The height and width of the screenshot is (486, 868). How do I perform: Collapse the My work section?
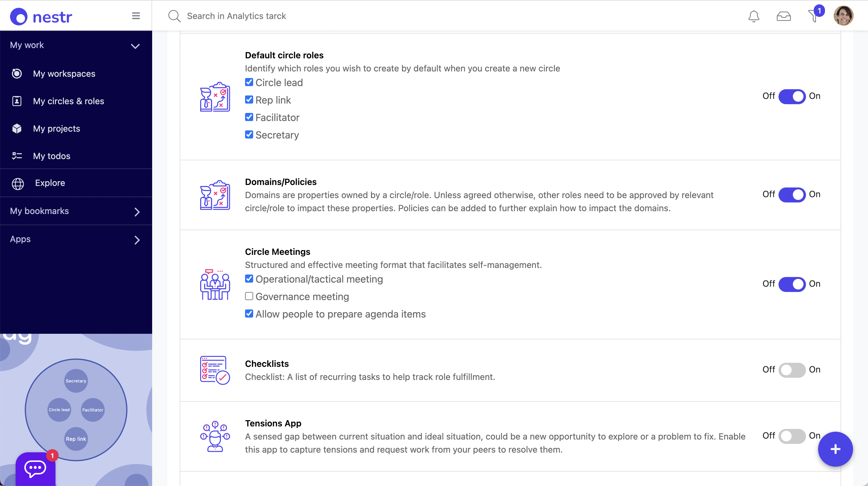135,46
